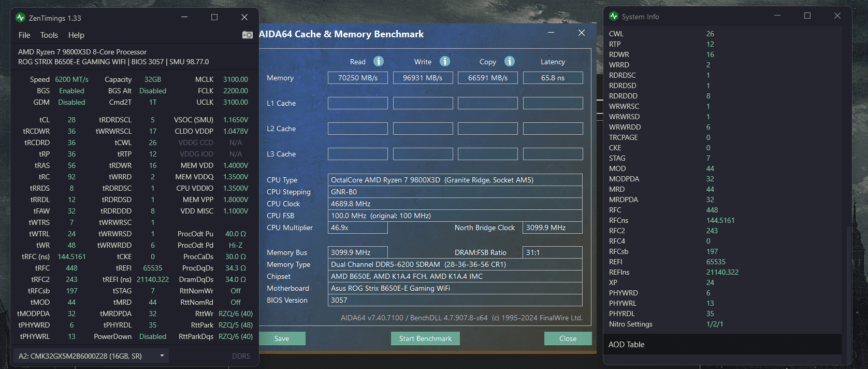
Task: Click the Memory Type DDR5-6200 SDRAM field
Action: [x=455, y=264]
